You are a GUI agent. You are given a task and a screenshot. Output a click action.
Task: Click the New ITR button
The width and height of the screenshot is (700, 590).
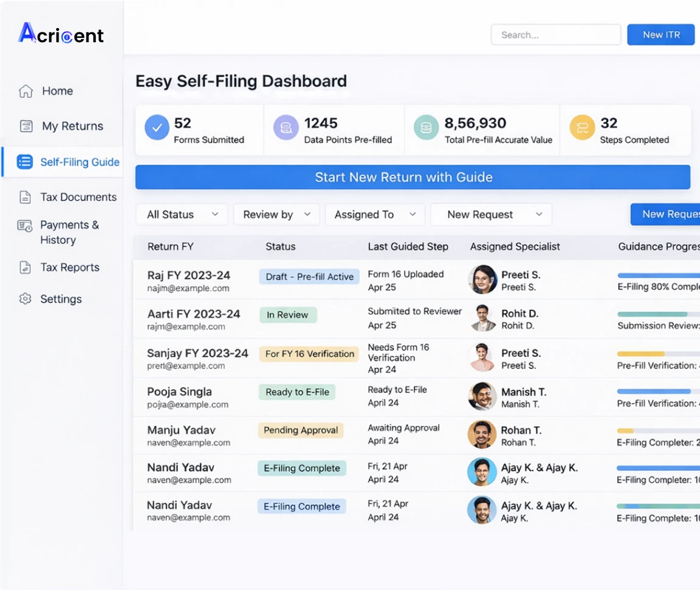click(x=661, y=35)
